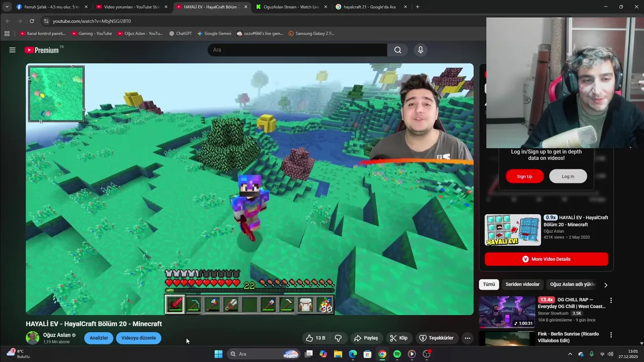Click the taskbar Ara search box
The height and width of the screenshot is (362, 644).
pyautogui.click(x=264, y=354)
